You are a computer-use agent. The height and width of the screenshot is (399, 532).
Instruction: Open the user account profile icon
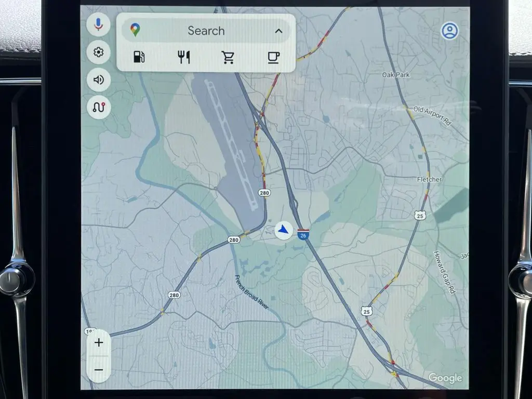pos(449,31)
